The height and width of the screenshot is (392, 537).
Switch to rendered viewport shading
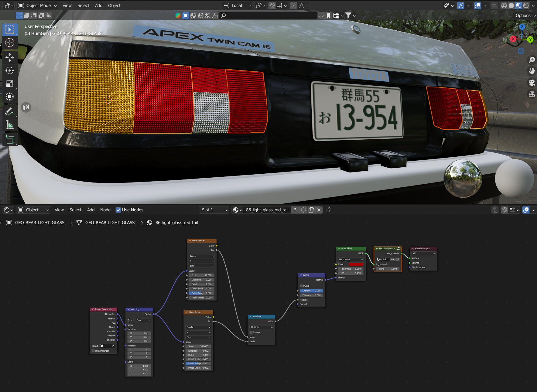pyautogui.click(x=526, y=5)
